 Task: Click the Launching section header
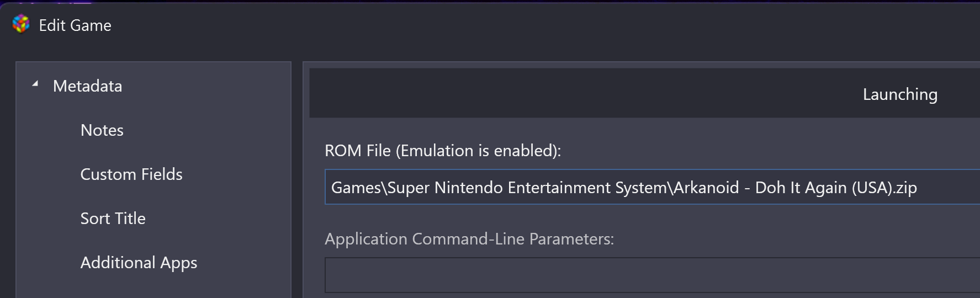(x=900, y=94)
